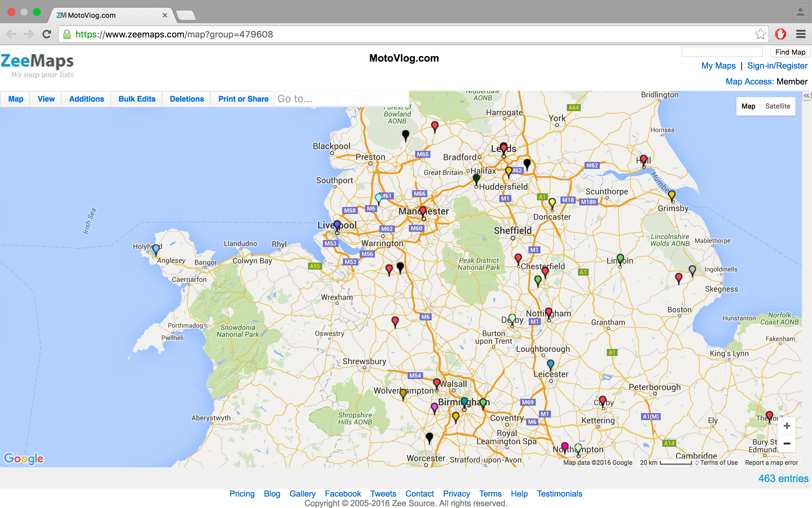Open the Privacy footer link
Screen dimensions: 812x508
click(456, 493)
